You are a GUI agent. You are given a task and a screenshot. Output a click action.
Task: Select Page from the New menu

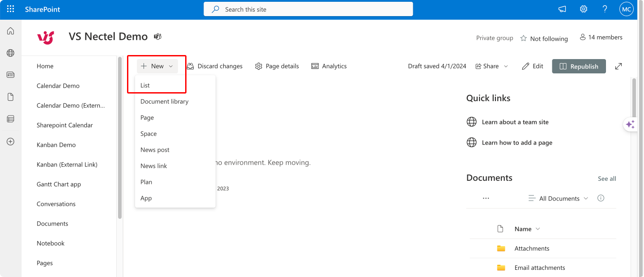tap(175, 117)
